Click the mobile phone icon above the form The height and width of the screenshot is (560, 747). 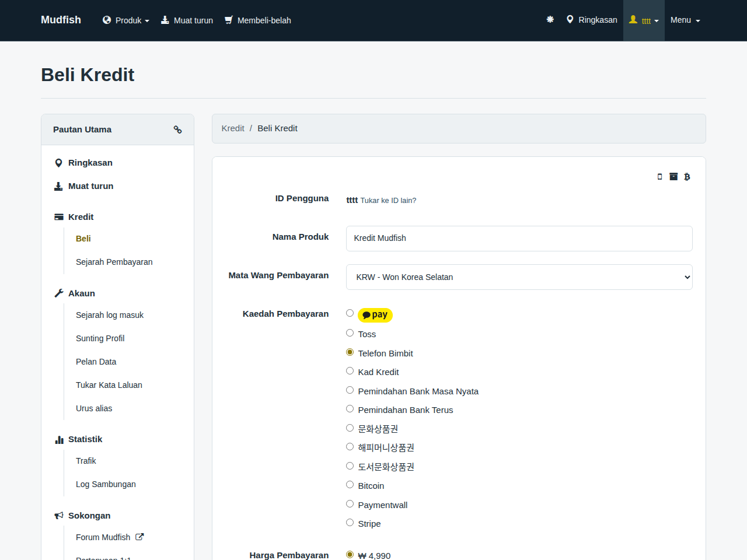(x=660, y=177)
